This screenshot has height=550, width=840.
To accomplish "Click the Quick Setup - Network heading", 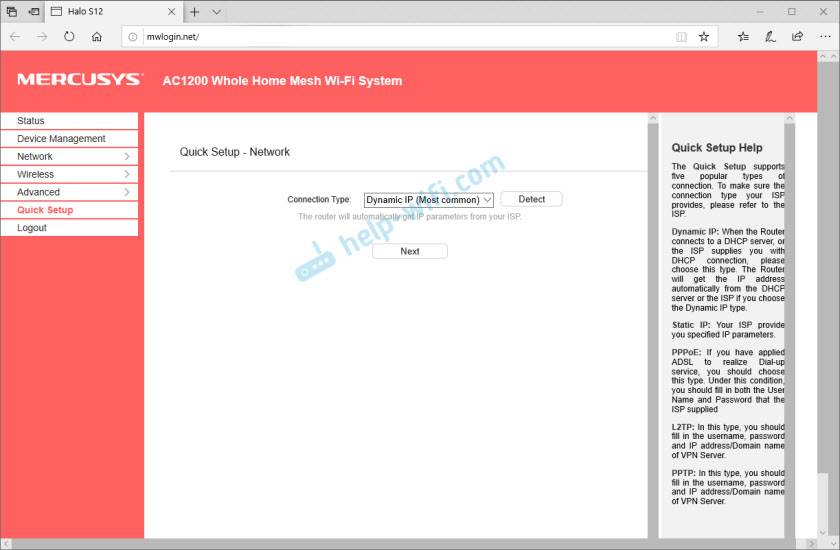I will (x=235, y=152).
